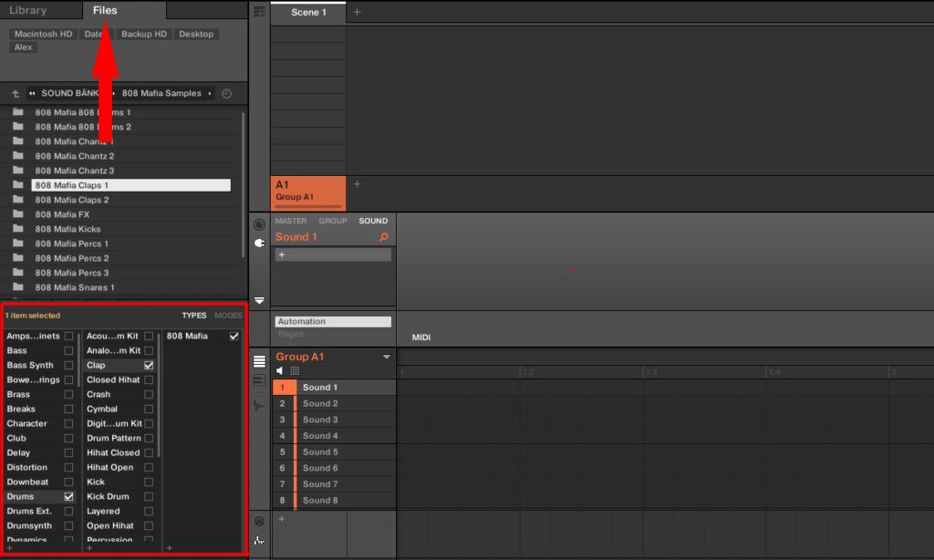This screenshot has width=934, height=560.
Task: Show the MASTER channel tab
Action: (x=291, y=221)
